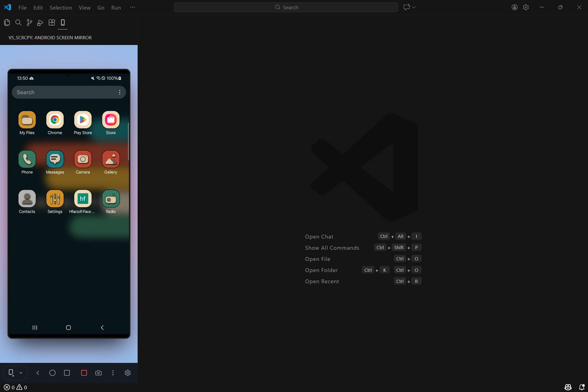This screenshot has width=588, height=392.
Task: Open the more-actions dots in the scrcpy toolbar
Action: (x=113, y=373)
